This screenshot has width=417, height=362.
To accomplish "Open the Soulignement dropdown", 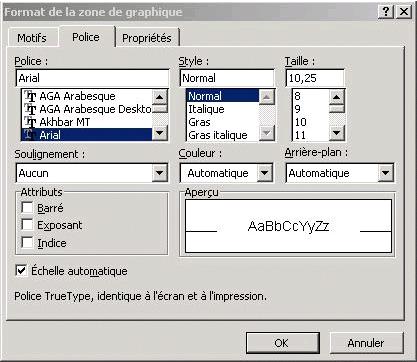I will [159, 173].
